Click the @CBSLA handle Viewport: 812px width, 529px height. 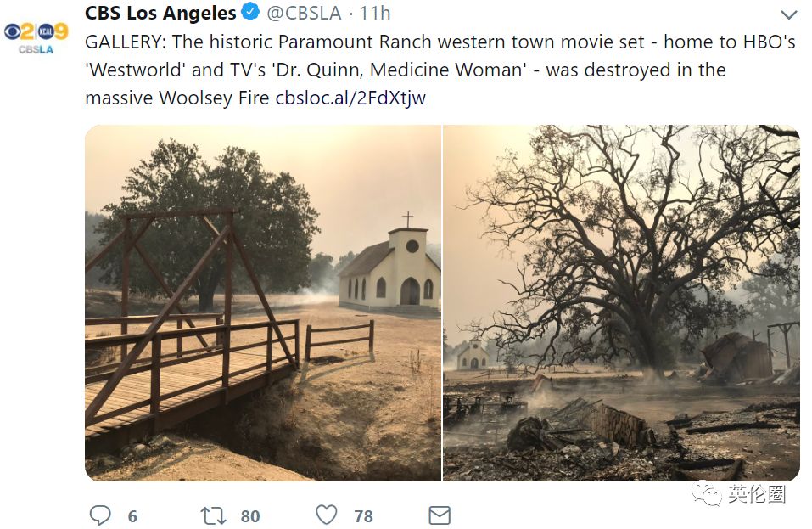pos(304,13)
